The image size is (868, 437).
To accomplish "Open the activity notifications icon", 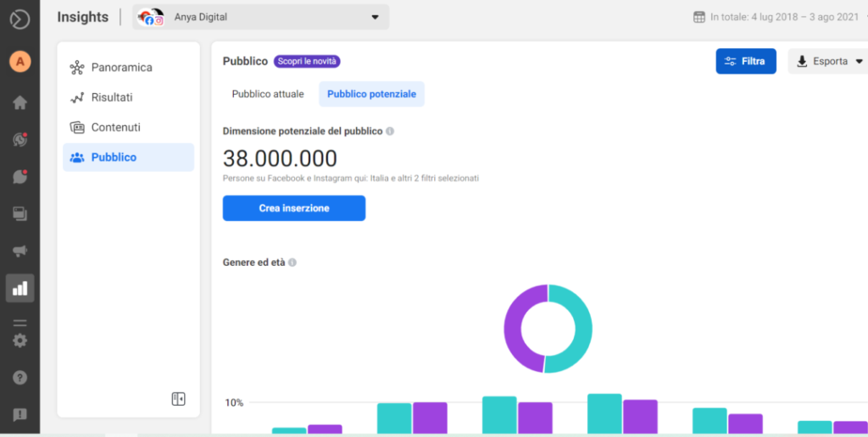I will 20,140.
